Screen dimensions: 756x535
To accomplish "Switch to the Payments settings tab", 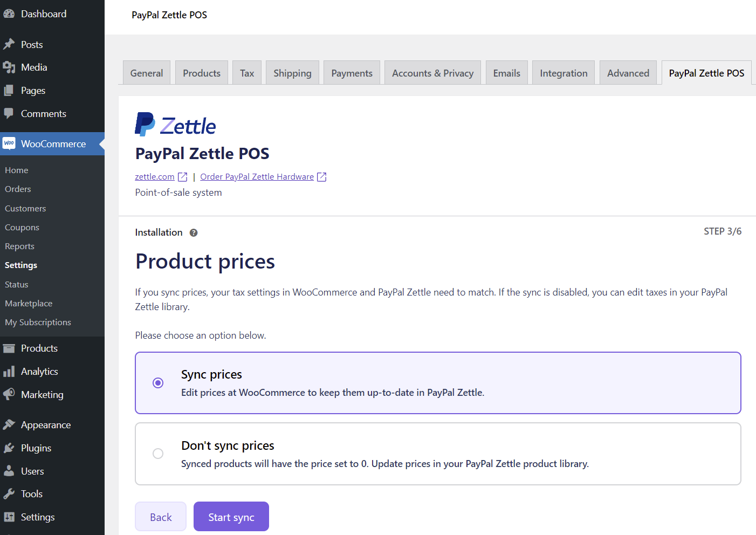I will (x=352, y=73).
